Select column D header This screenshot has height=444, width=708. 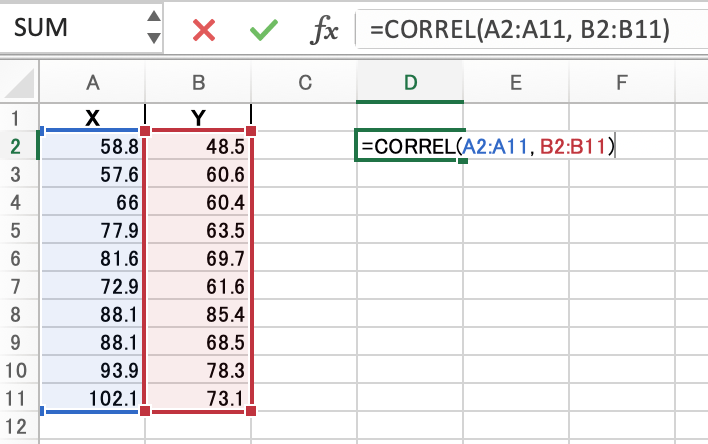click(410, 83)
